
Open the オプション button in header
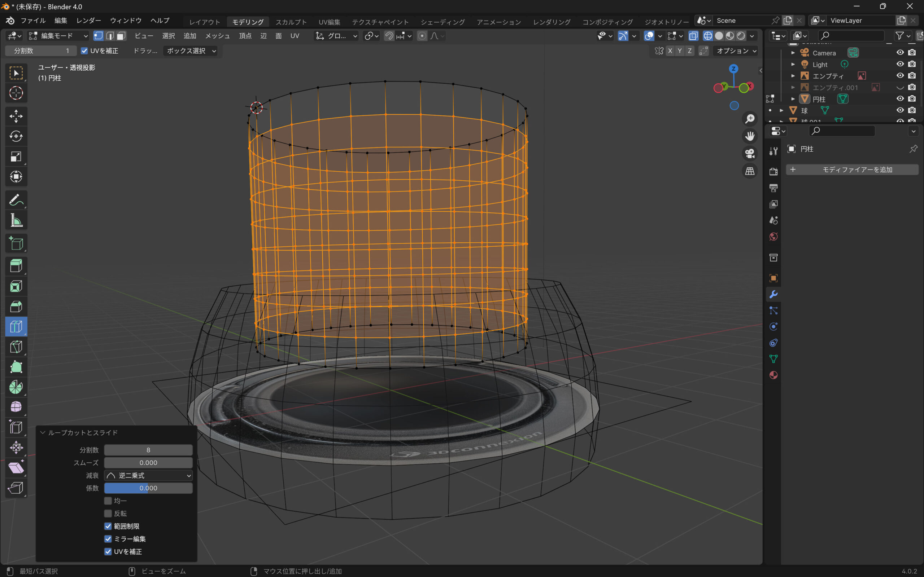pyautogui.click(x=736, y=51)
